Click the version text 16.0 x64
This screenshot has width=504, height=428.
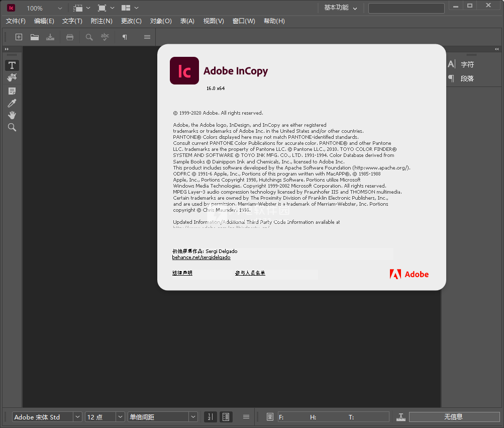pos(216,88)
